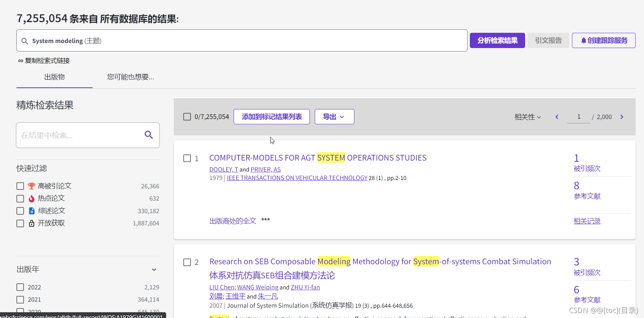Check the box for result 2
This screenshot has height=318, width=644.
[187, 262]
